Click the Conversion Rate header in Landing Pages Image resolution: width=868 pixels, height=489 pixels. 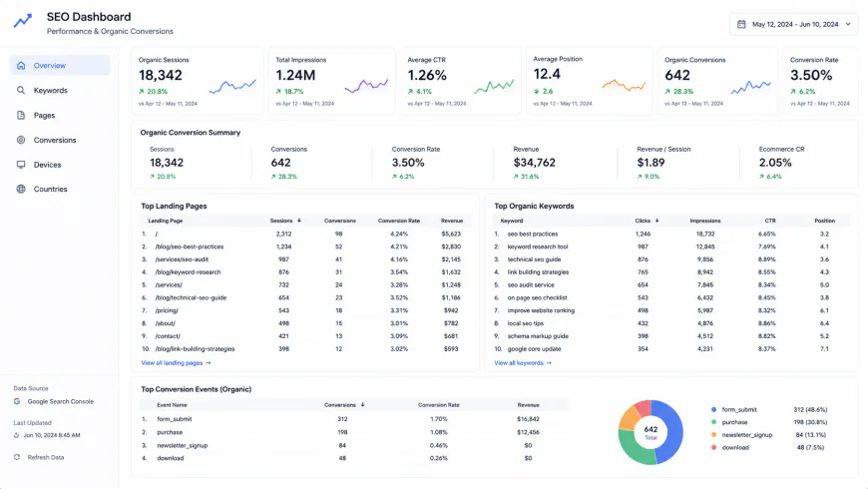point(398,221)
